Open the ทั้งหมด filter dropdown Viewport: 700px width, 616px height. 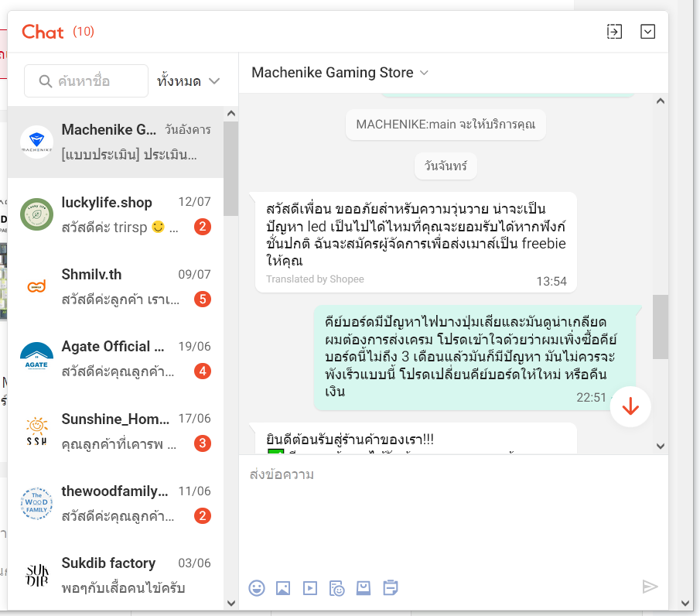click(x=189, y=81)
